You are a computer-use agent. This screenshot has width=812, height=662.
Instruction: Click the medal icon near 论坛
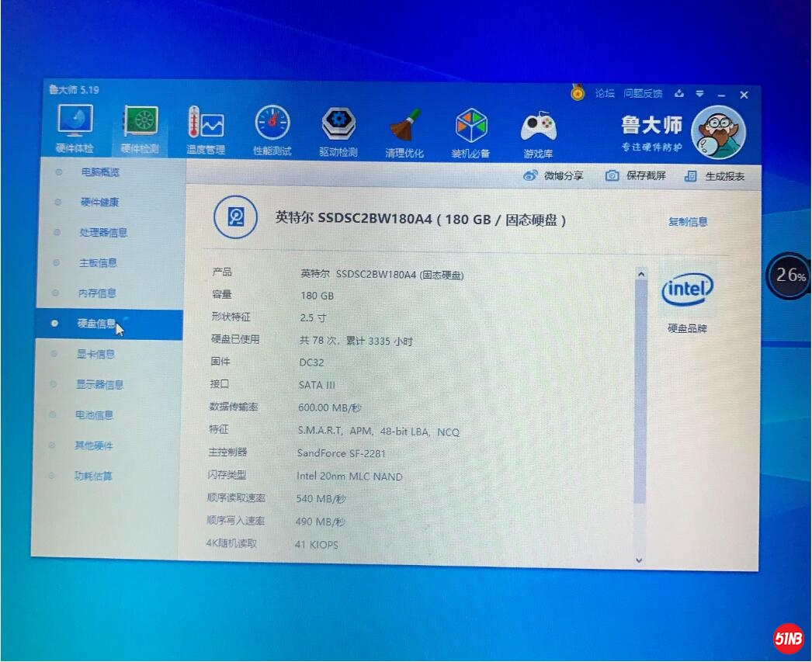coord(578,92)
